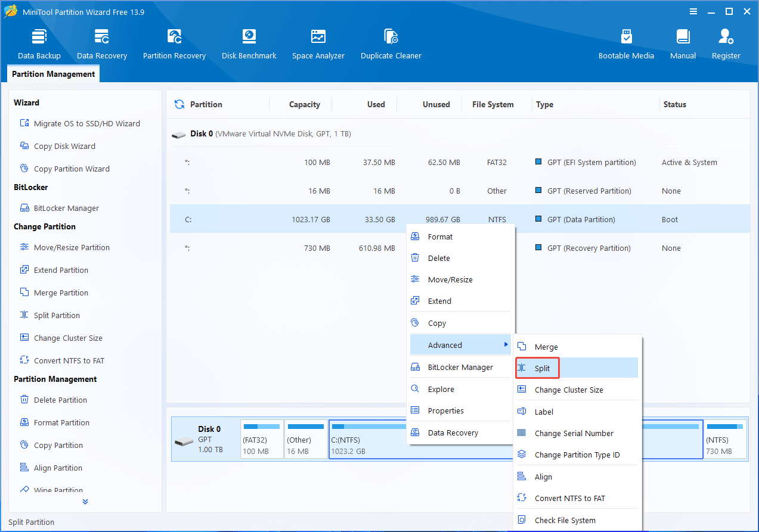Image resolution: width=759 pixels, height=532 pixels.
Task: Select Change Cluster Size in sidebar
Action: pos(61,338)
